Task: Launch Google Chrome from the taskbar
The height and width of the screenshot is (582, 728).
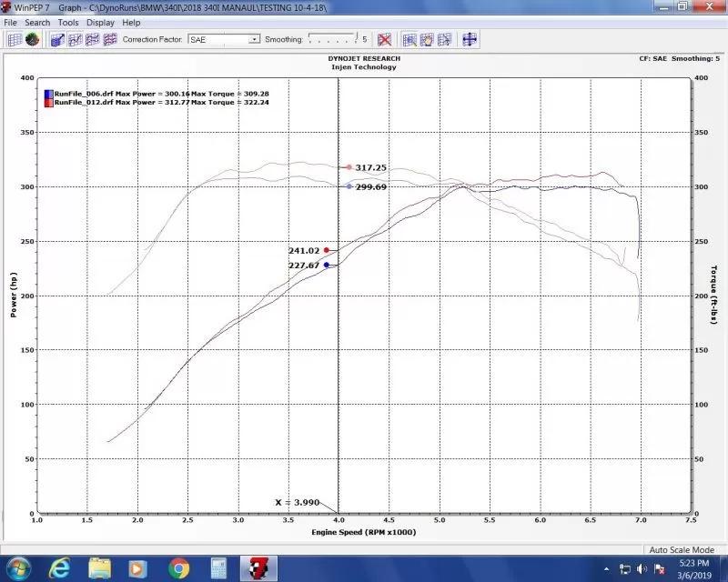Action: [x=178, y=569]
